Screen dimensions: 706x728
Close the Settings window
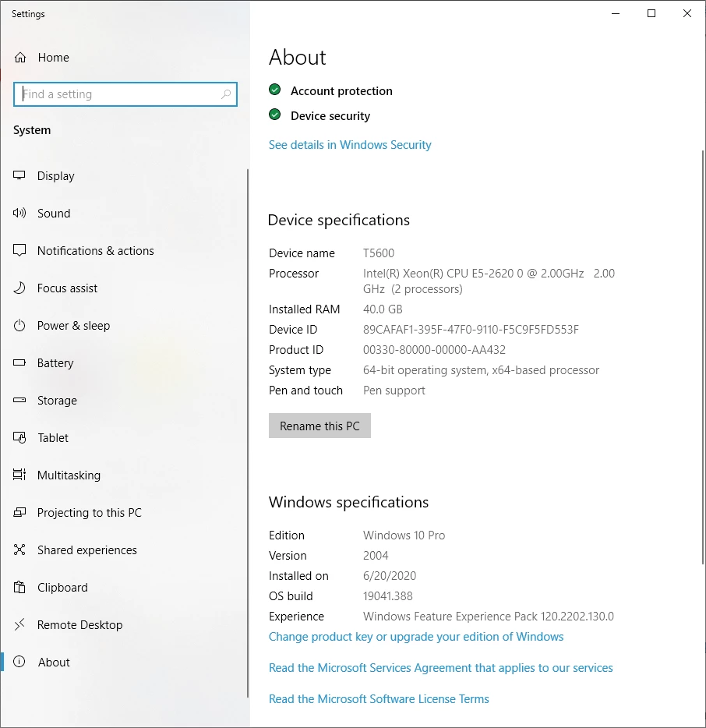(x=687, y=13)
